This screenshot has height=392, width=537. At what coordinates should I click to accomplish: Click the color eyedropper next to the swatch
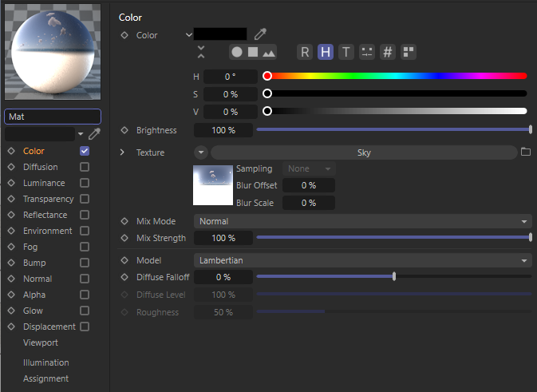click(x=260, y=34)
